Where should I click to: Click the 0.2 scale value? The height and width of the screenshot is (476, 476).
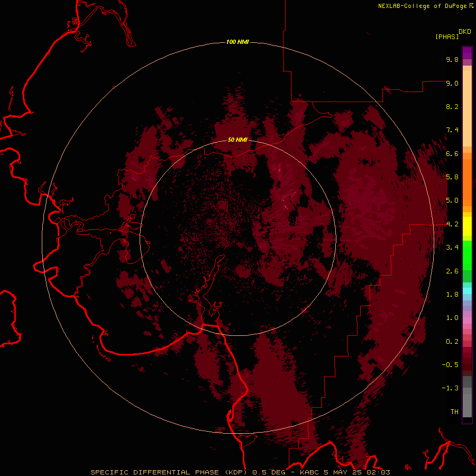452,342
